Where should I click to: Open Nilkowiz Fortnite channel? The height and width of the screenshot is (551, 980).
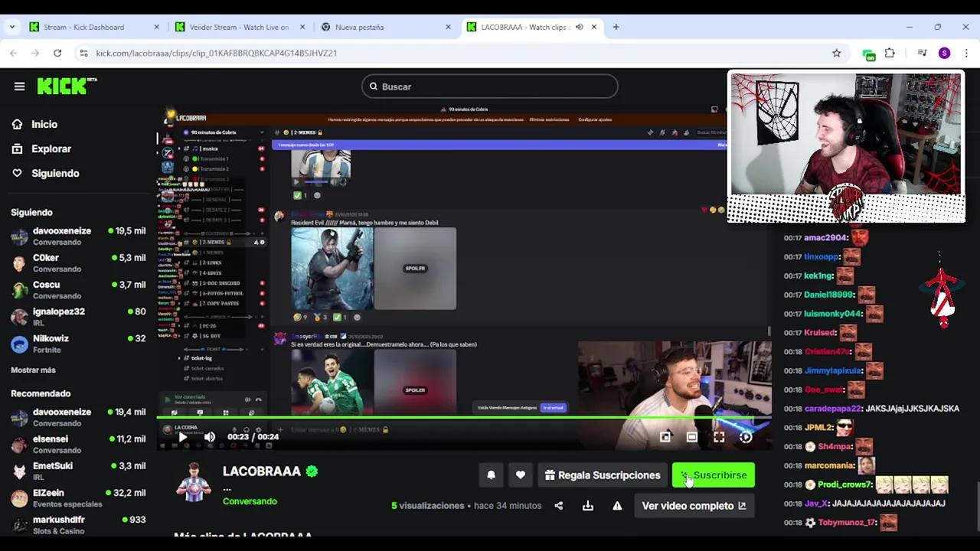[78, 344]
